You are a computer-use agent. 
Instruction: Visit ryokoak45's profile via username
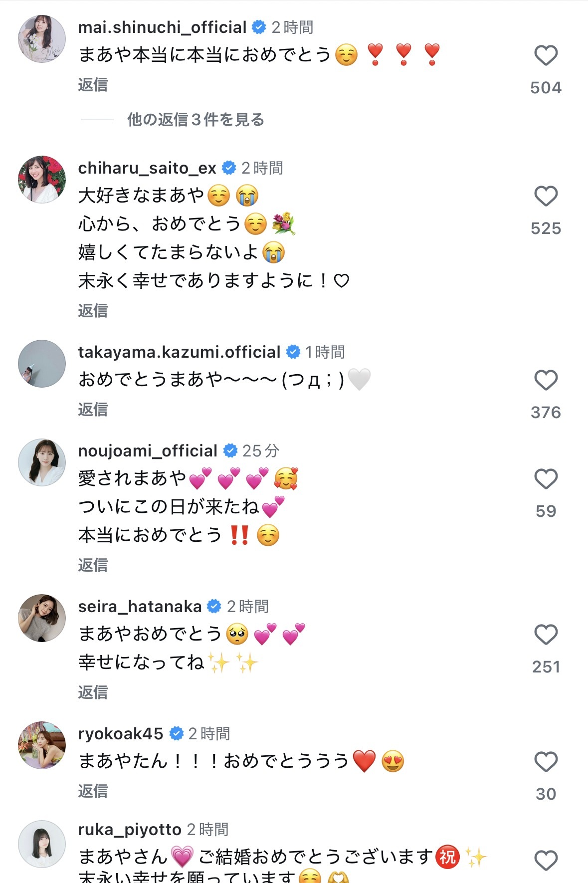(x=121, y=734)
